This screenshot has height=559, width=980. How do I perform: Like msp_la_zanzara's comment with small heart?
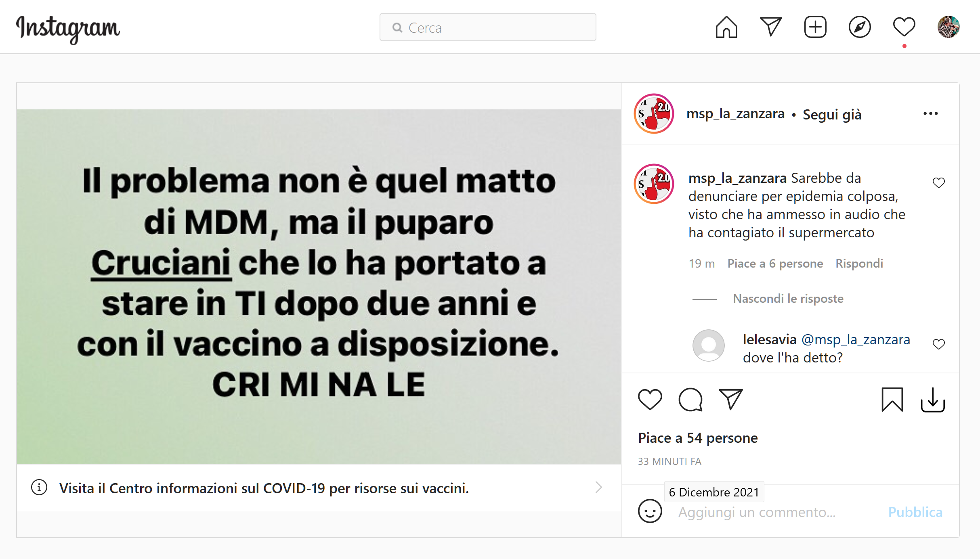point(939,183)
